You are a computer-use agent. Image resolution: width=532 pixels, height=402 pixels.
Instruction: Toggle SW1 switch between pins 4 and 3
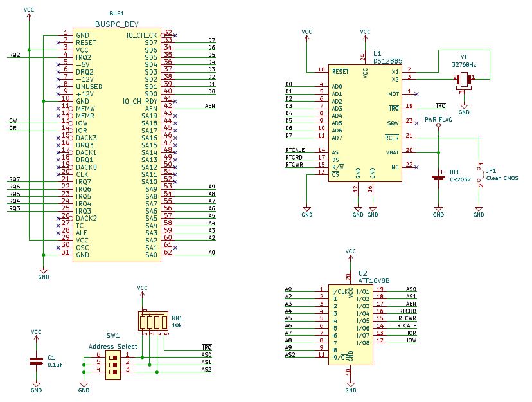113,372
